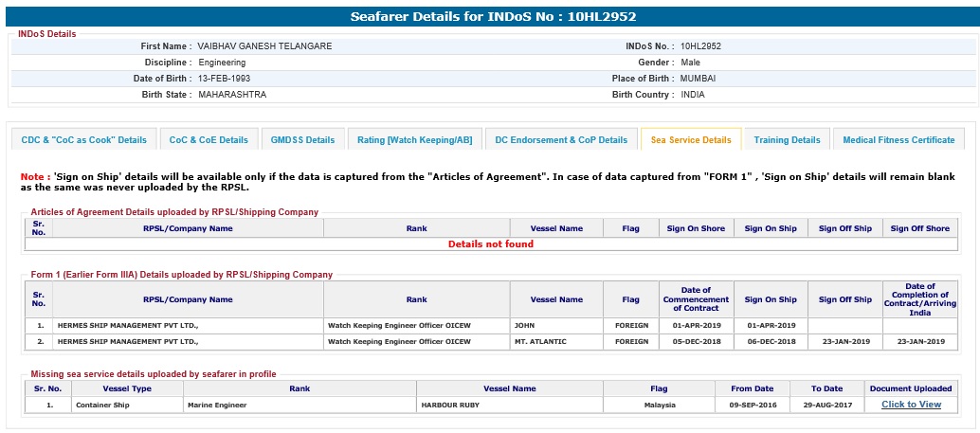Image resolution: width=980 pixels, height=433 pixels.
Task: Click the Container Ship vessel type cell
Action: (102, 405)
